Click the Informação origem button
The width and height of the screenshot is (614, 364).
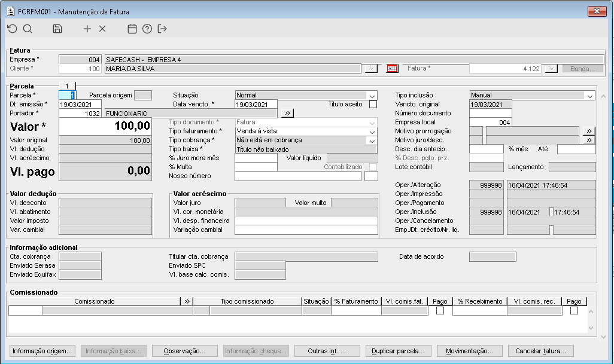[42, 351]
